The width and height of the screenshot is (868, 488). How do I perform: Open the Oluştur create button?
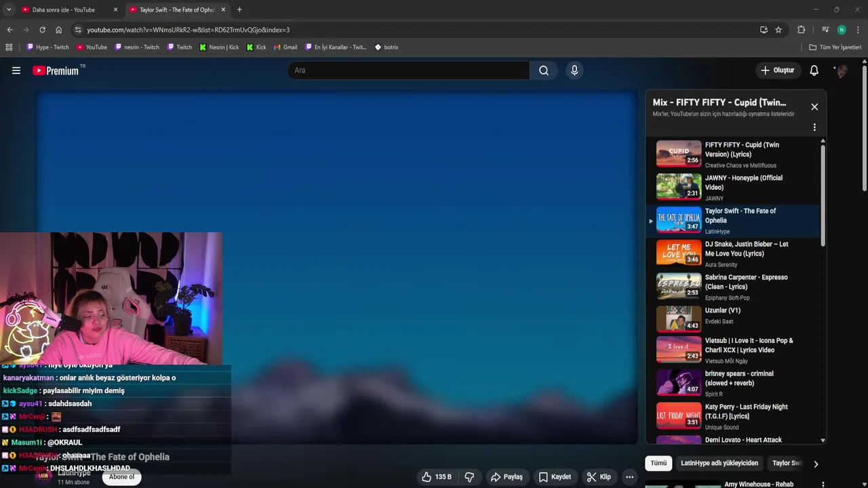click(778, 70)
